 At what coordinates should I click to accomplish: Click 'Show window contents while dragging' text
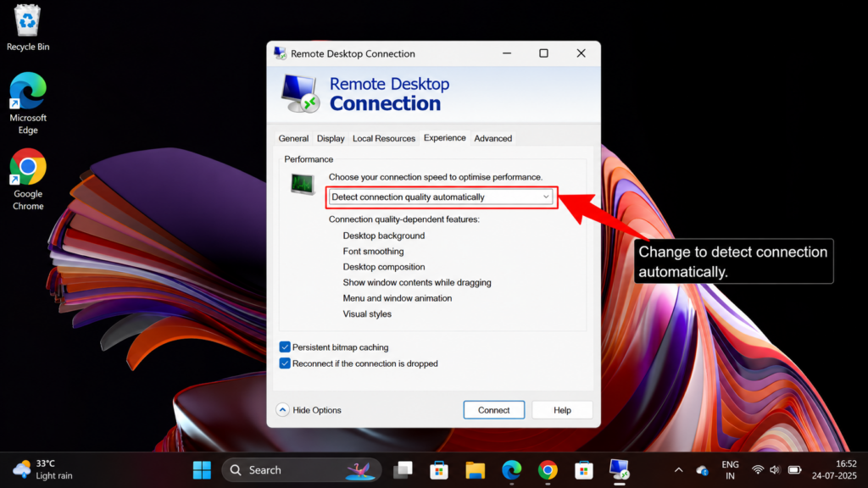point(417,282)
